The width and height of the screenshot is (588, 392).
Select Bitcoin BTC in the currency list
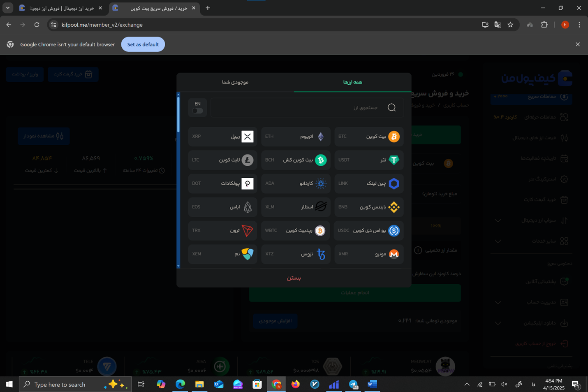(x=369, y=137)
